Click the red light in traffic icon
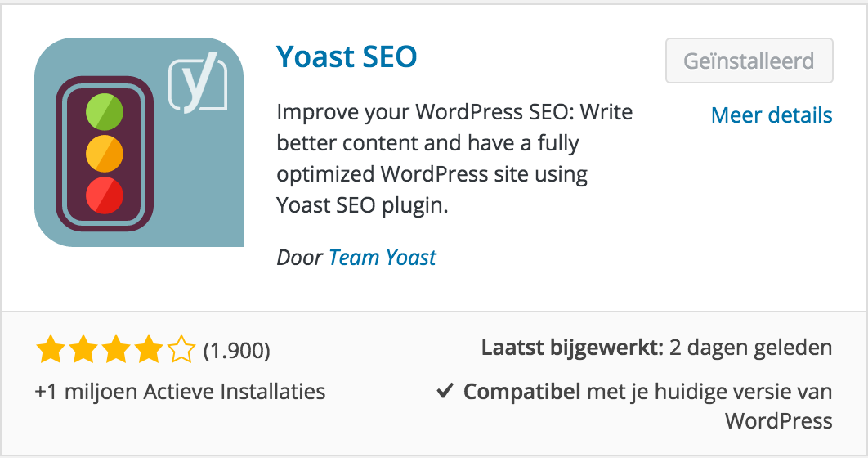868x458 pixels. 105,195
